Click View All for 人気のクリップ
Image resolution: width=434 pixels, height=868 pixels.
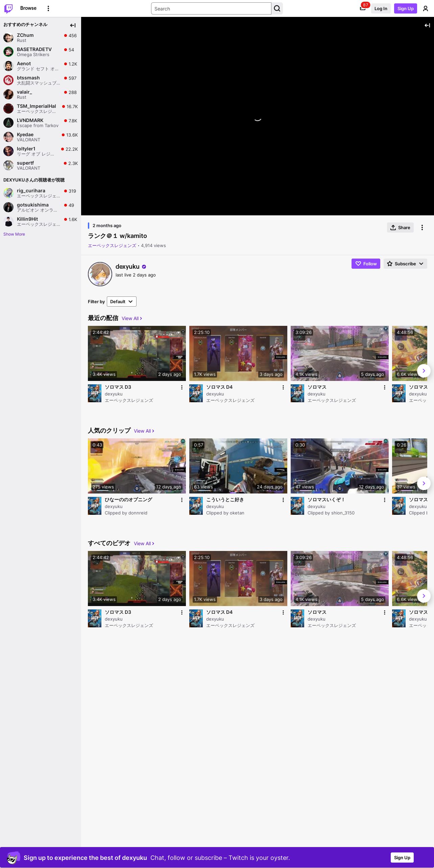pos(144,431)
